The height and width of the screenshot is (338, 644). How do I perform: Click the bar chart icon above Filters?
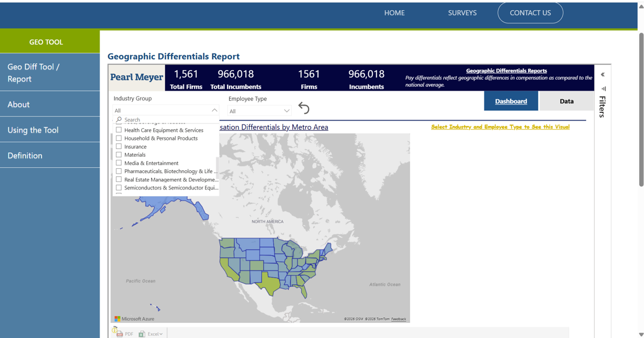603,89
